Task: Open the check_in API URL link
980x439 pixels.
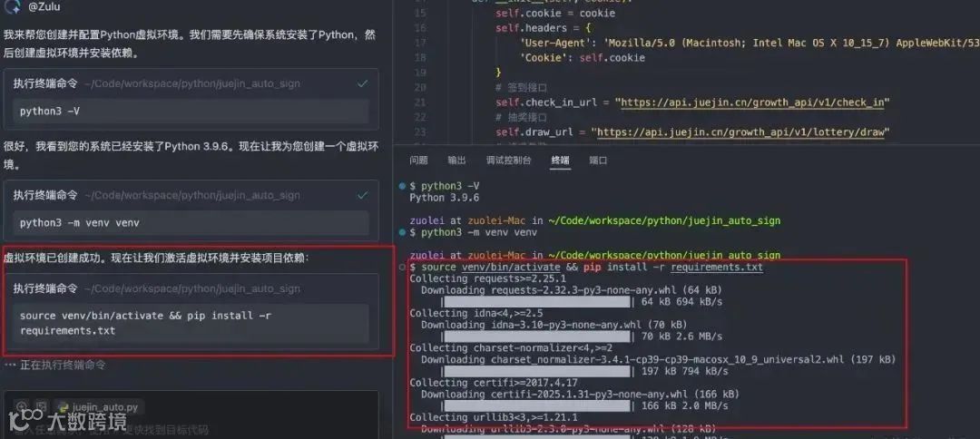Action: 754,102
